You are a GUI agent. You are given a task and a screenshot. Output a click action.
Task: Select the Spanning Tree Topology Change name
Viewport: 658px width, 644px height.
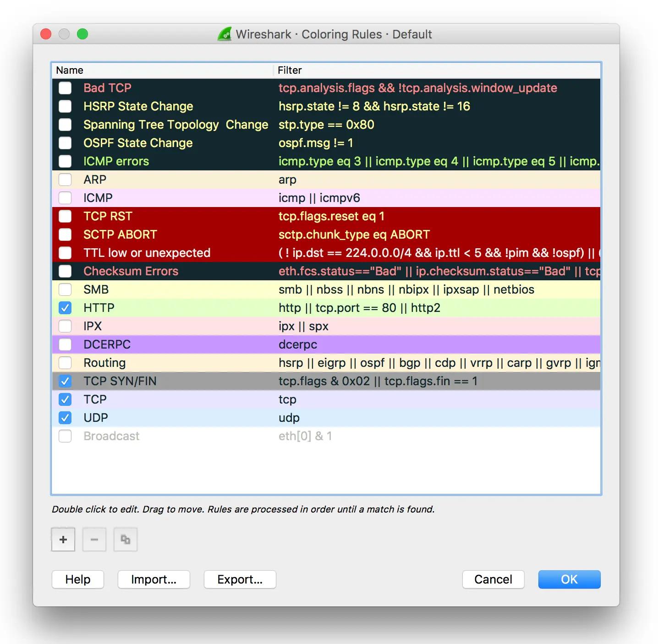[176, 125]
